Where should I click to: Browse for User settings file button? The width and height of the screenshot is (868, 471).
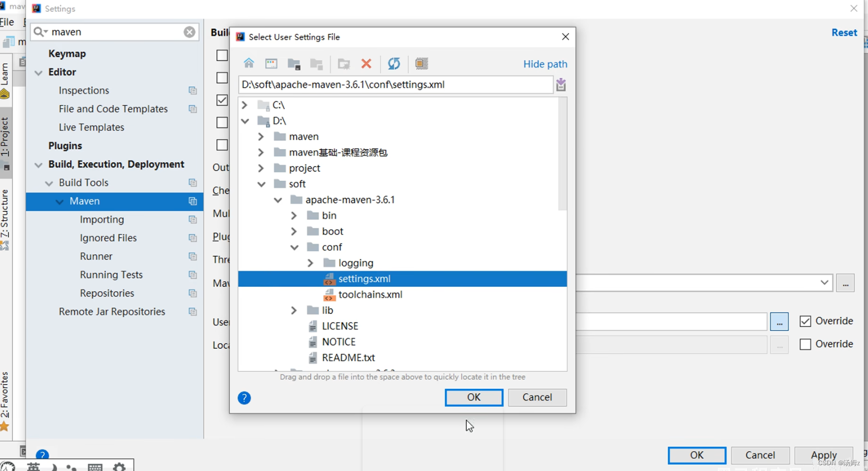tap(779, 321)
